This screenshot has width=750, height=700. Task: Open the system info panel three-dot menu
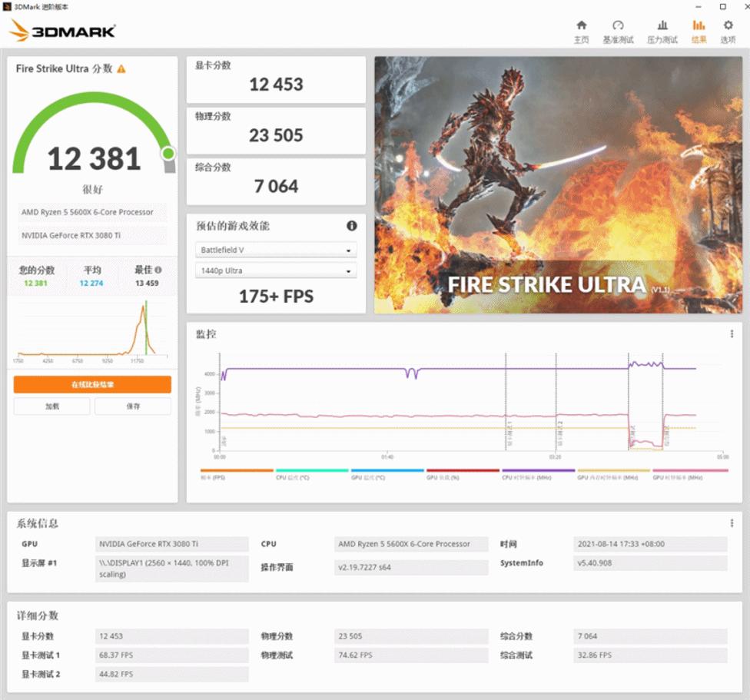[732, 523]
